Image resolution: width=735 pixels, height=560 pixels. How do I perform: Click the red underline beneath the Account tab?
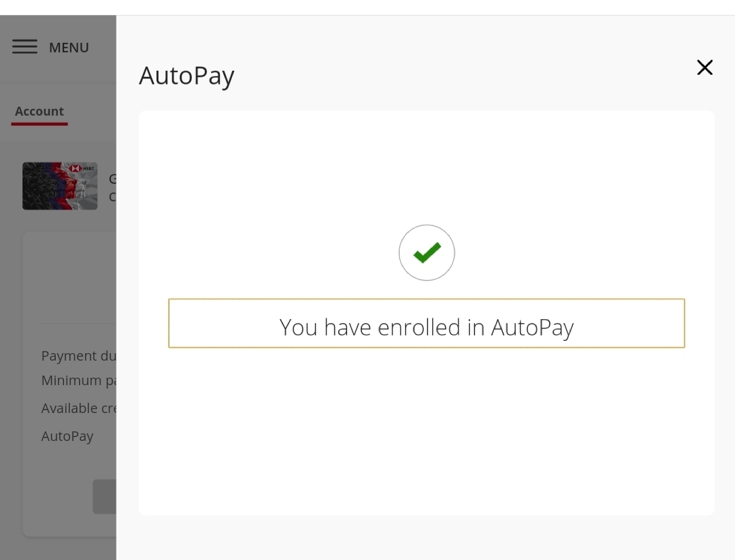39,124
